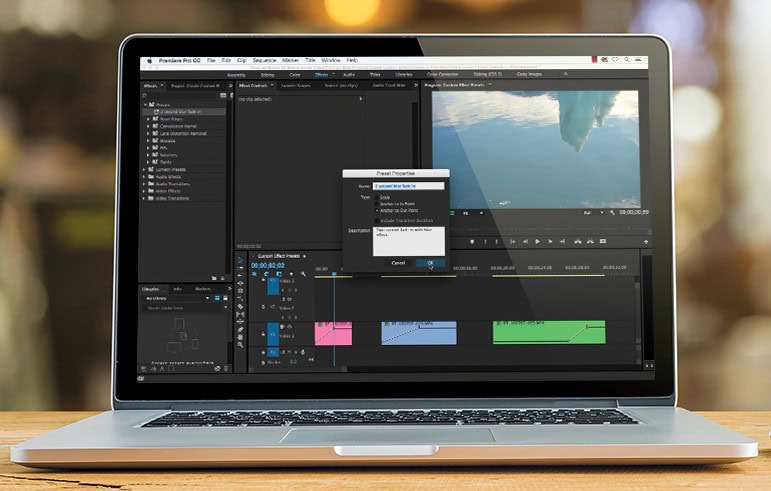Play the Program monitor sequence
771x491 pixels.
coord(537,242)
